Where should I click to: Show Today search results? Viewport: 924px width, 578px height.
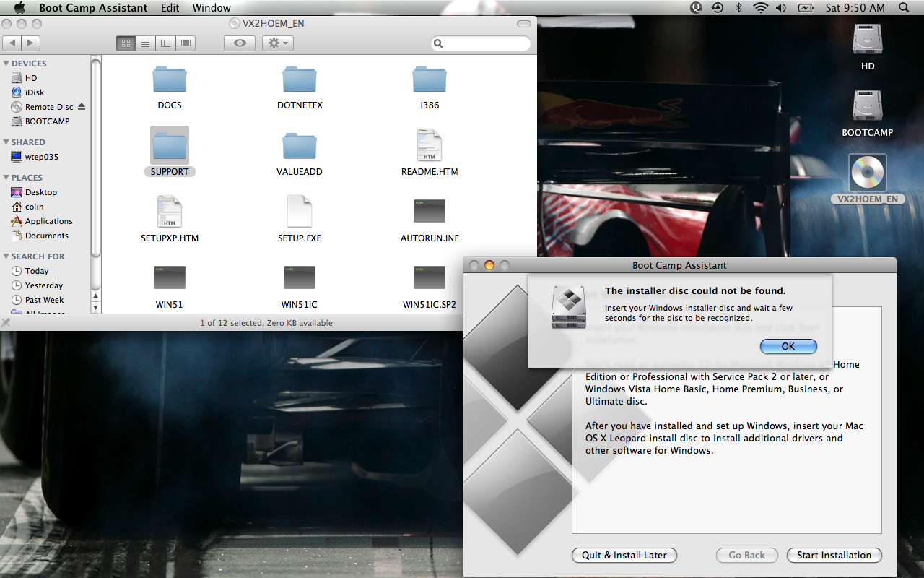(x=46, y=271)
